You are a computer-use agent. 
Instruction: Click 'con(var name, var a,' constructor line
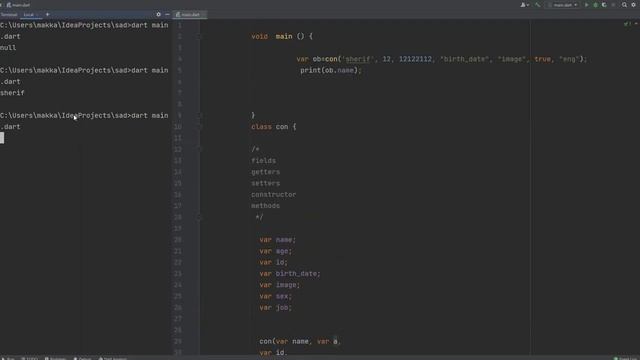pyautogui.click(x=300, y=341)
